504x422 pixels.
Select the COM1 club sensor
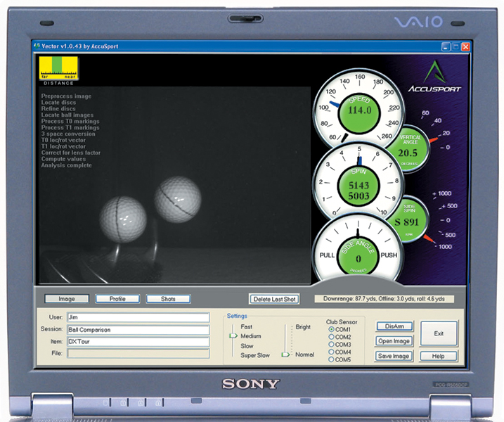tap(331, 329)
